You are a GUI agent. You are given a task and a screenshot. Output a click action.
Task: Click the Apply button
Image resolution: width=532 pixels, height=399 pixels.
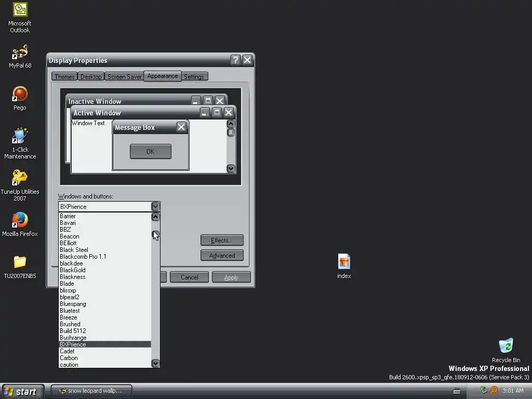[231, 277]
